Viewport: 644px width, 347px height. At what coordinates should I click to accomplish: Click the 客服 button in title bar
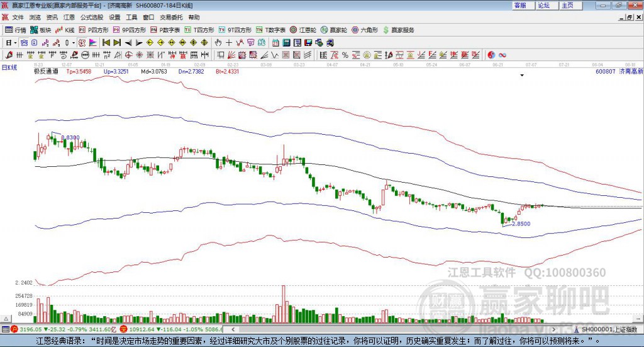tap(523, 5)
